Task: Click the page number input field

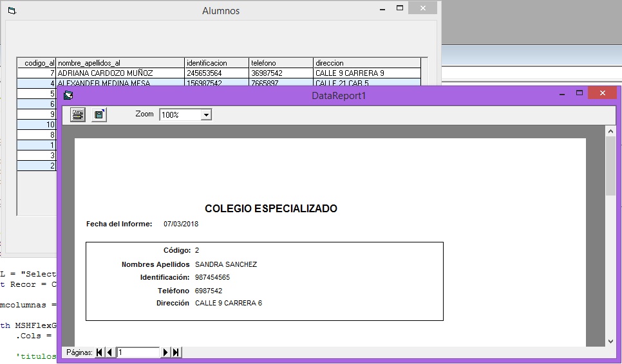Action: [137, 352]
